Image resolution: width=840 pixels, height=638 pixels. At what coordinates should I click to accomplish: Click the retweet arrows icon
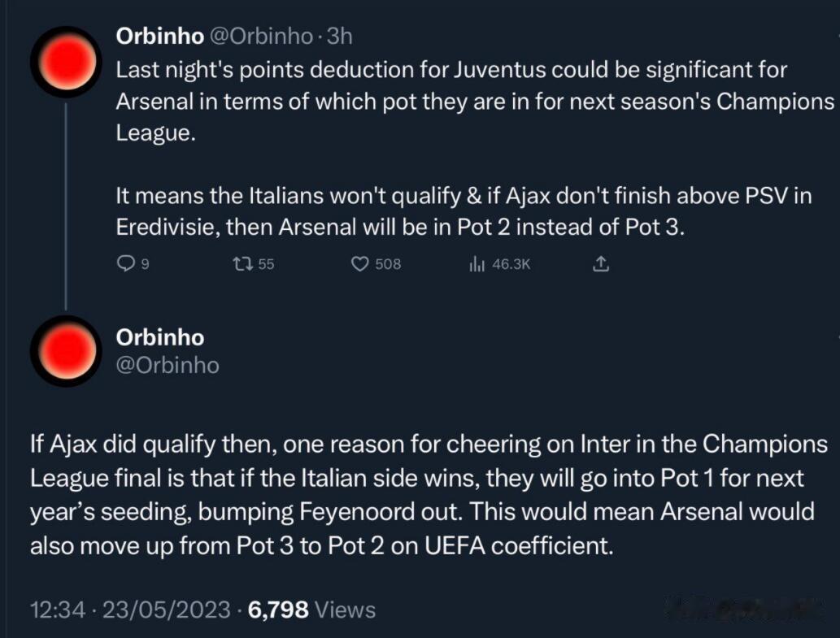[x=244, y=263]
